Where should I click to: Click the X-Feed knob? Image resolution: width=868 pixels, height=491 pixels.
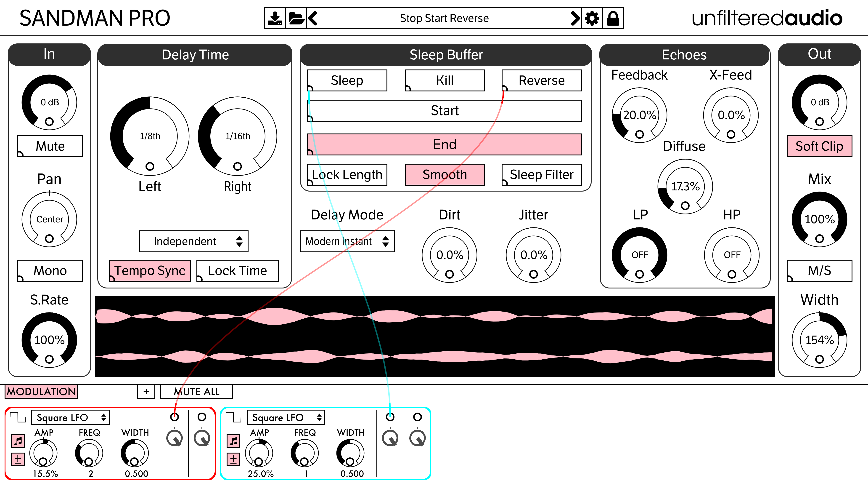731,115
